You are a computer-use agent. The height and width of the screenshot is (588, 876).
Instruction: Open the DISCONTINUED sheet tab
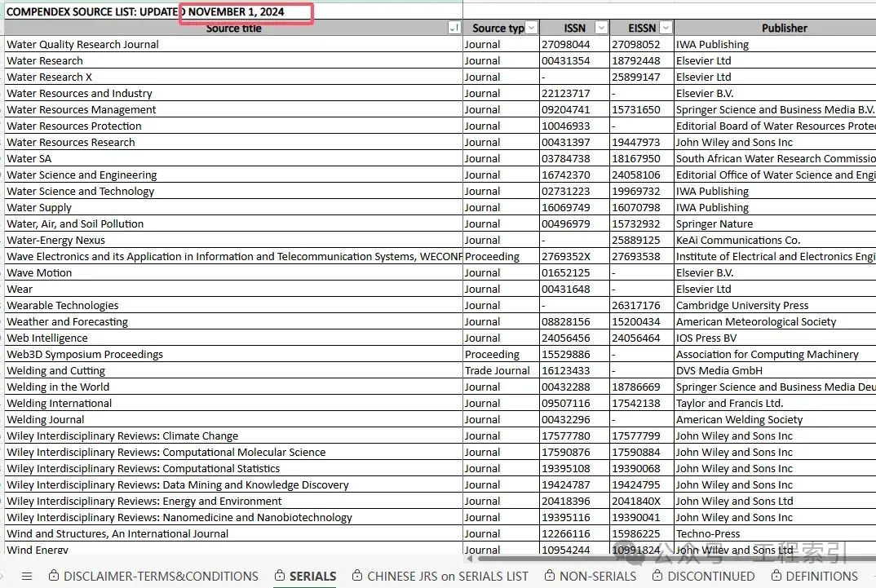click(x=703, y=577)
